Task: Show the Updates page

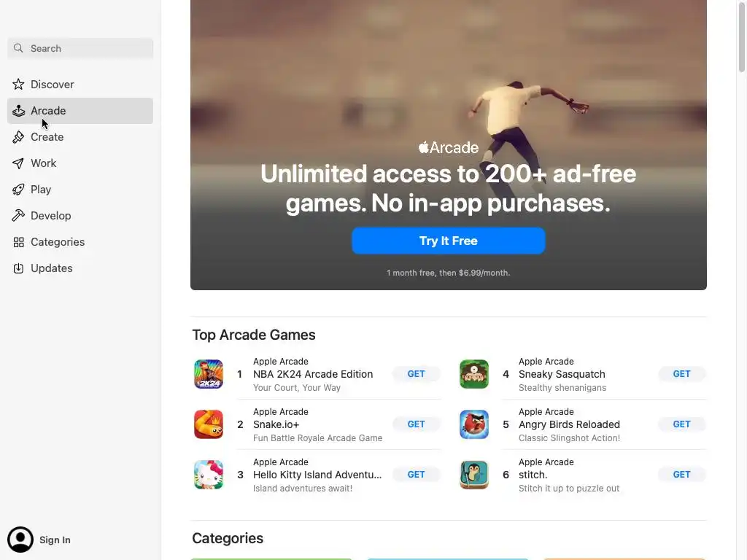Action: pyautogui.click(x=80, y=268)
